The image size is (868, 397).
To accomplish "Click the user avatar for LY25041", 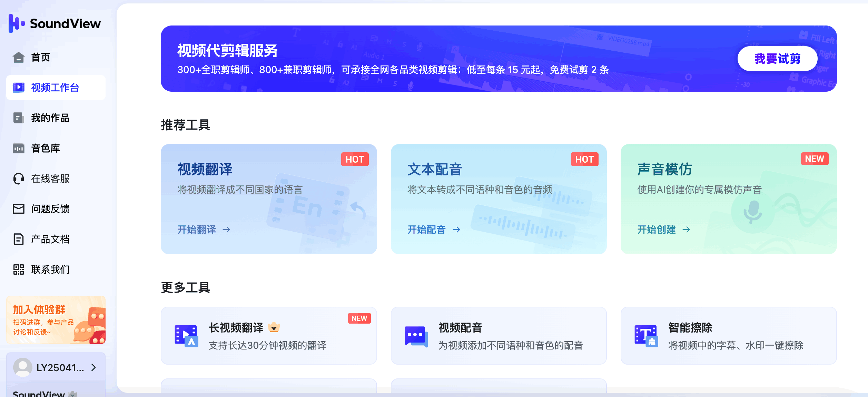I will click(23, 367).
